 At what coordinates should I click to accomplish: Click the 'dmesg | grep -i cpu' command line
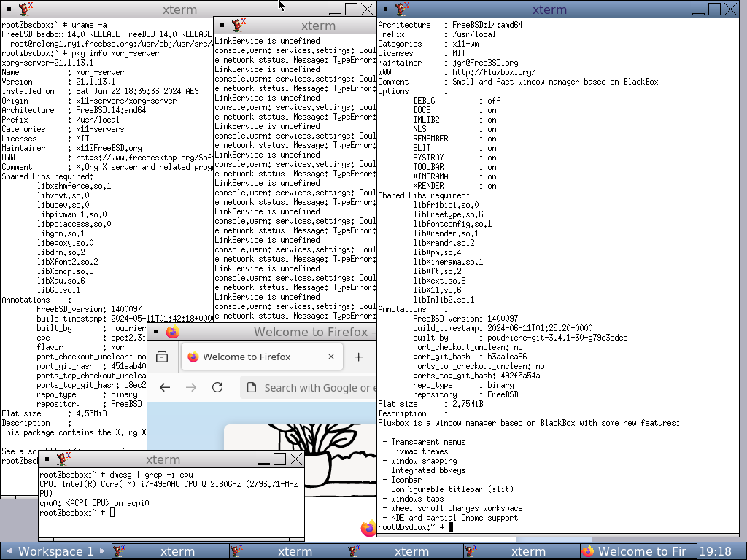point(151,475)
